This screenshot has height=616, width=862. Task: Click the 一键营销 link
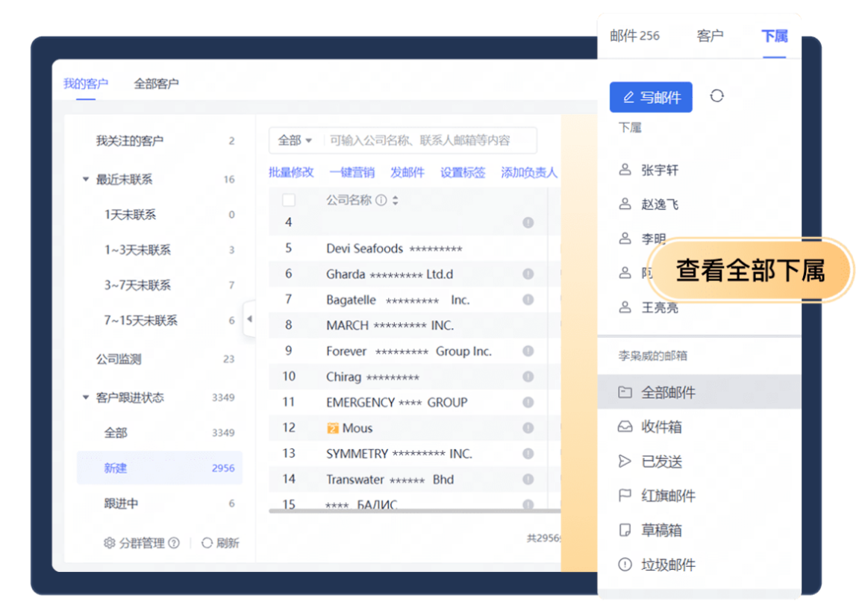pyautogui.click(x=352, y=172)
